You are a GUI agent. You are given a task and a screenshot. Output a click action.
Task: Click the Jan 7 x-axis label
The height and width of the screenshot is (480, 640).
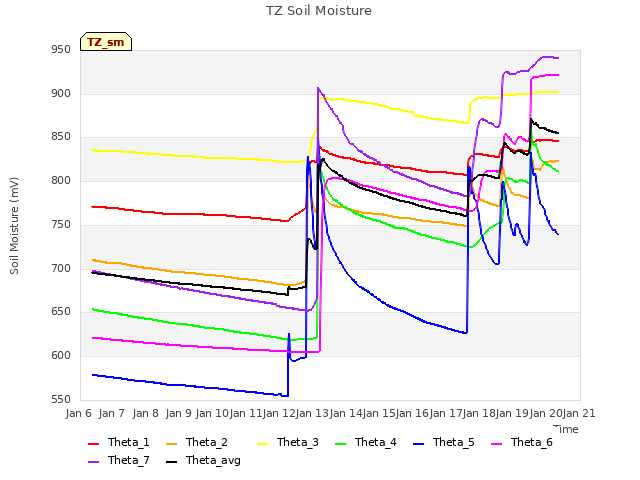pyautogui.click(x=112, y=413)
